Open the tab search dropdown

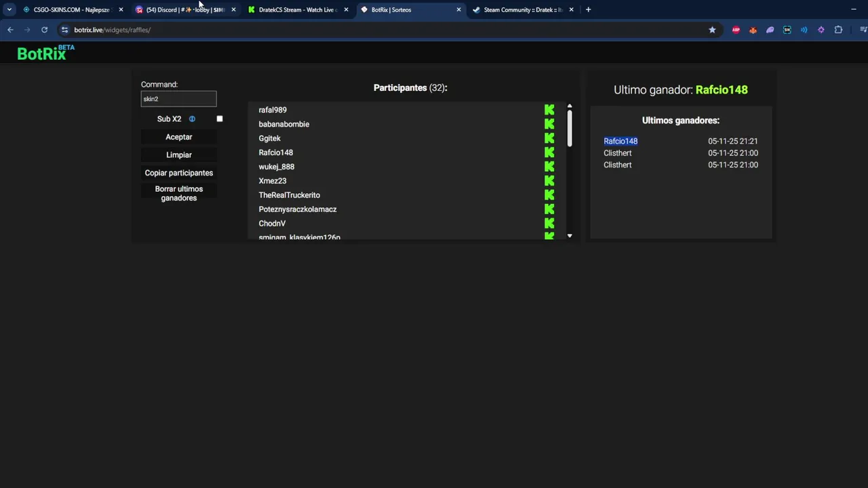(x=9, y=9)
